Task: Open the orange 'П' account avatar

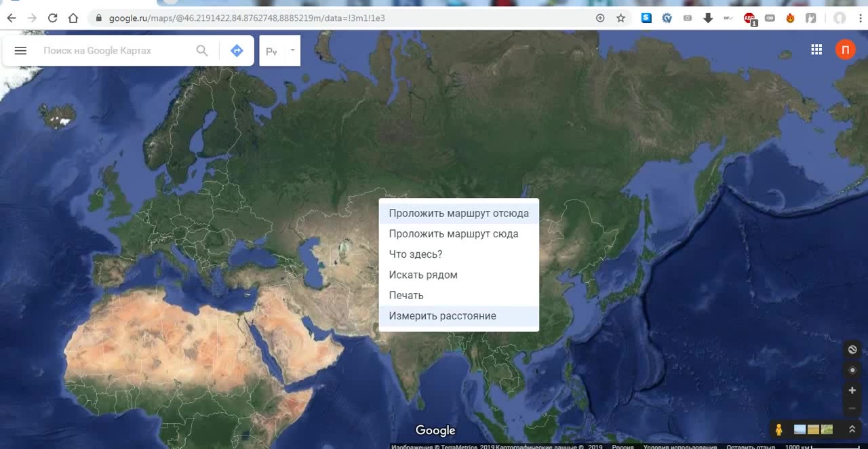Action: pos(845,50)
